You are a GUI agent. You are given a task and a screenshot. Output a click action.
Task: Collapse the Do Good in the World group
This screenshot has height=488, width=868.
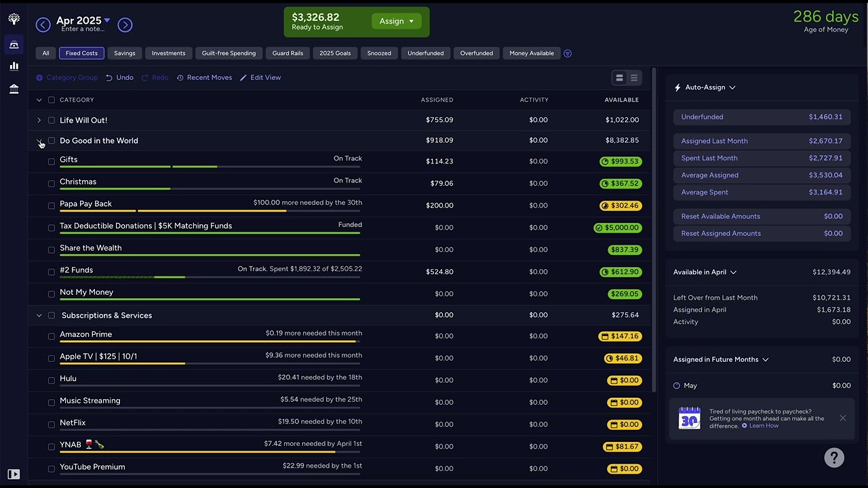pos(39,141)
